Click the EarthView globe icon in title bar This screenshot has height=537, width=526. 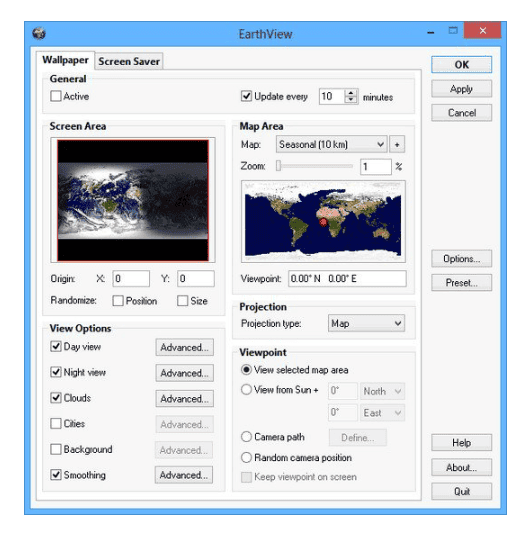click(x=39, y=34)
